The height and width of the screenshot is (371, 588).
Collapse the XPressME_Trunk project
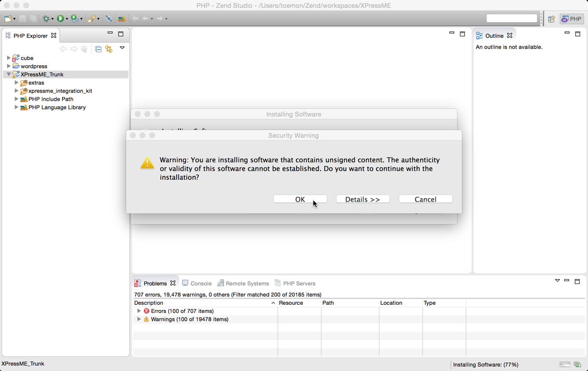[x=8, y=74]
